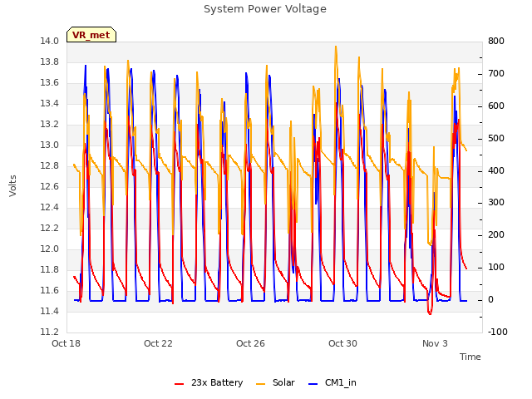Click the 13.4 left axis value
Screen dimensions: 532x399
pos(50,103)
